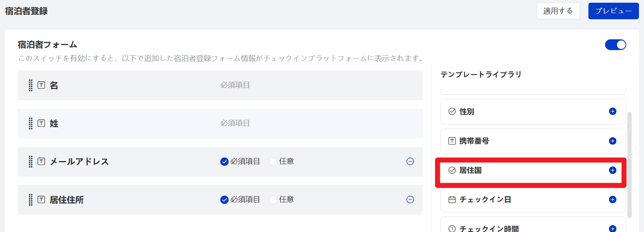Open the プレビュー preview

tap(613, 11)
